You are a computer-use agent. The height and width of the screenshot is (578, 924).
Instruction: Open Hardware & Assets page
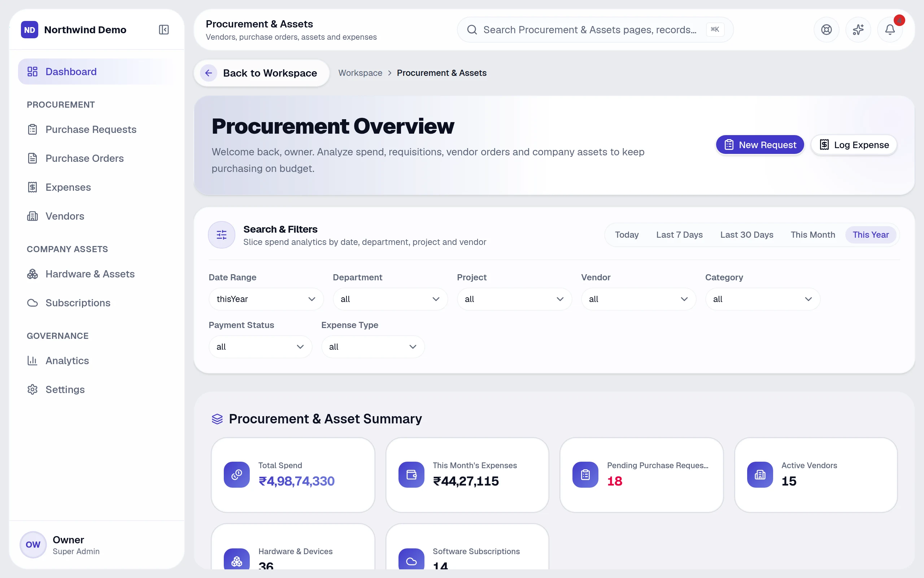tap(97, 274)
